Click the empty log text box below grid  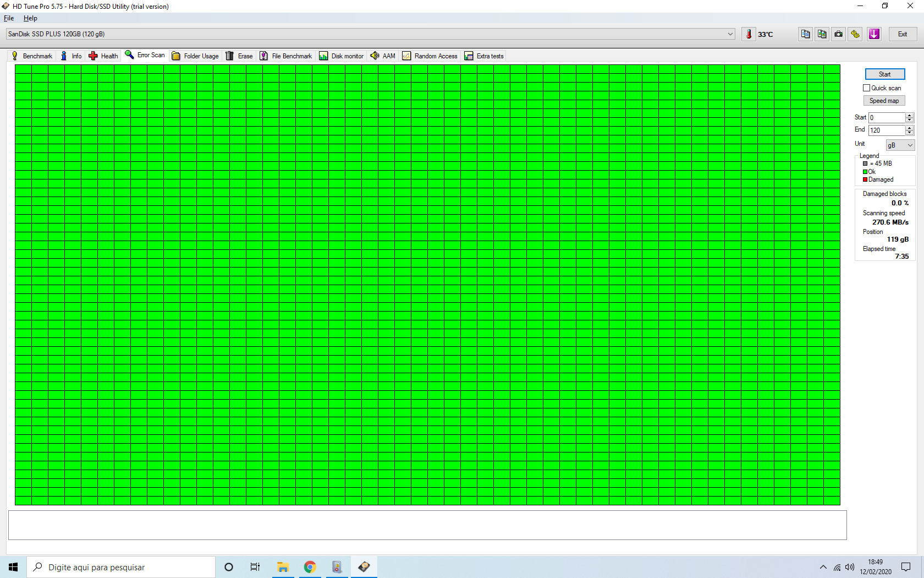427,525
